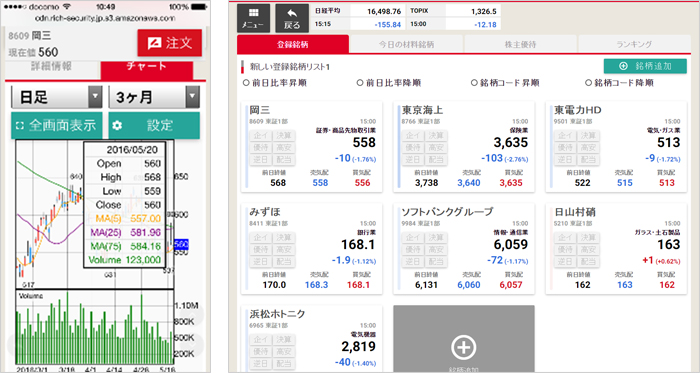Image resolution: width=700 pixels, height=373 pixels.
Task: Tap 企イ tag on 岡三 card
Action: [x=261, y=136]
